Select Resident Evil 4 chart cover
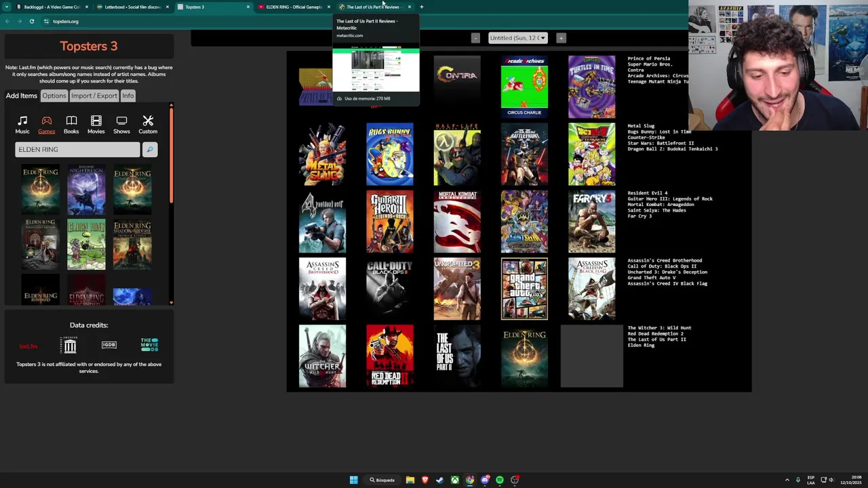Viewport: 868px width, 488px height. 322,222
